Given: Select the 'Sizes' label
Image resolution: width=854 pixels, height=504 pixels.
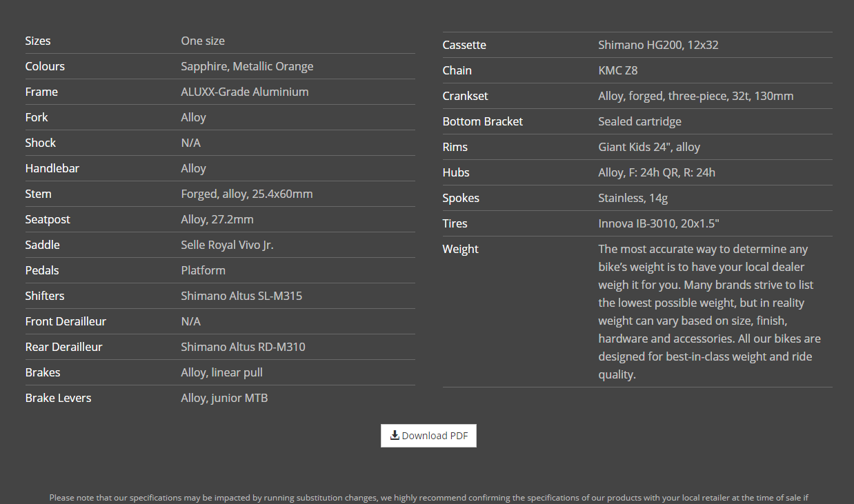Looking at the screenshot, I should 38,41.
